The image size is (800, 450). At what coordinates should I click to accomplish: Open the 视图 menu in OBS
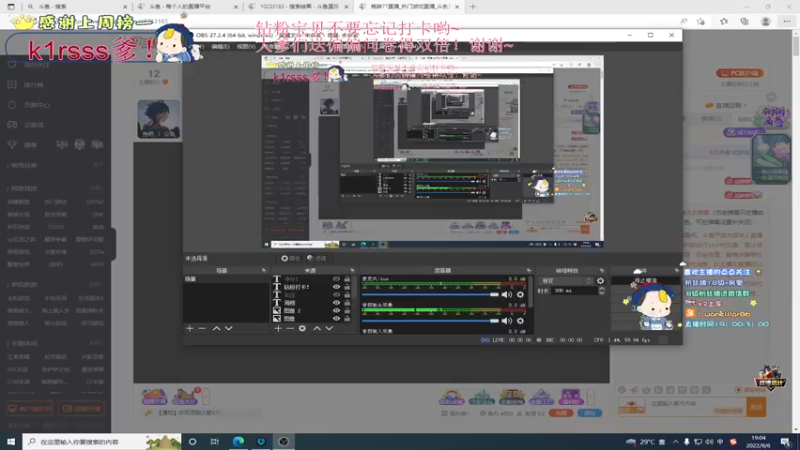point(246,46)
